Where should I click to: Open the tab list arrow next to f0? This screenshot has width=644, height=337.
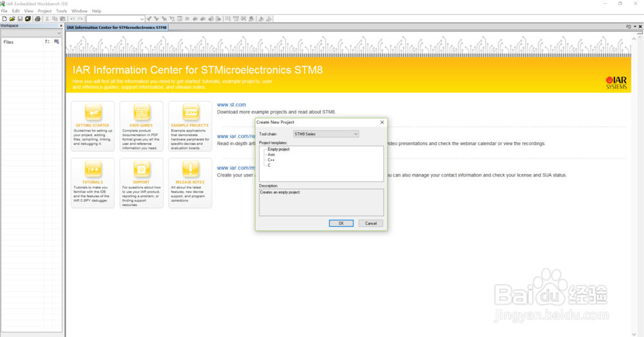click(635, 26)
